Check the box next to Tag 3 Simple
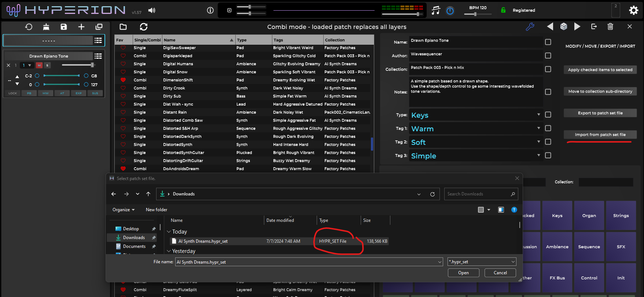 [548, 155]
